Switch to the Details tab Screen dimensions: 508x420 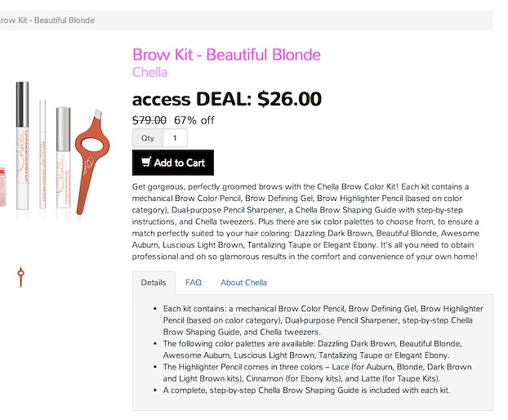[x=154, y=283]
